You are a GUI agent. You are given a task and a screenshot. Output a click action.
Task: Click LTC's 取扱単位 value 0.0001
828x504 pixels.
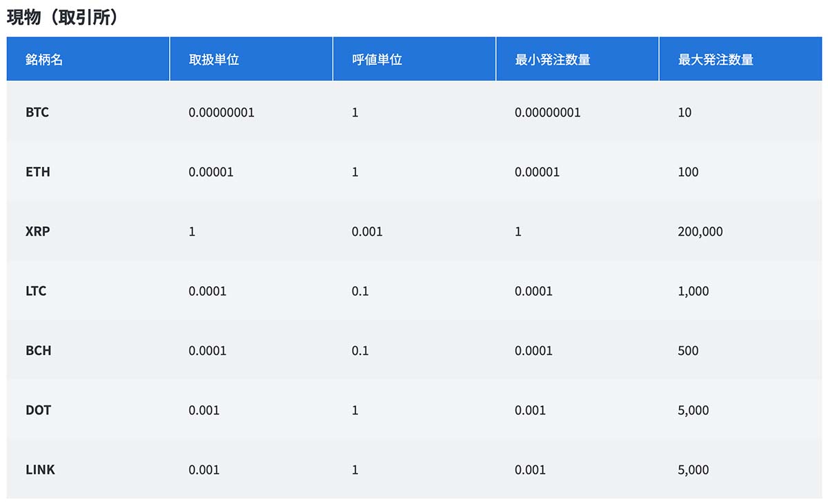click(x=208, y=291)
